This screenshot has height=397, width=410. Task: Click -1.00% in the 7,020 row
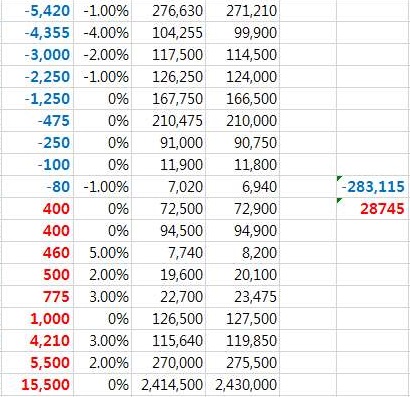click(x=102, y=187)
